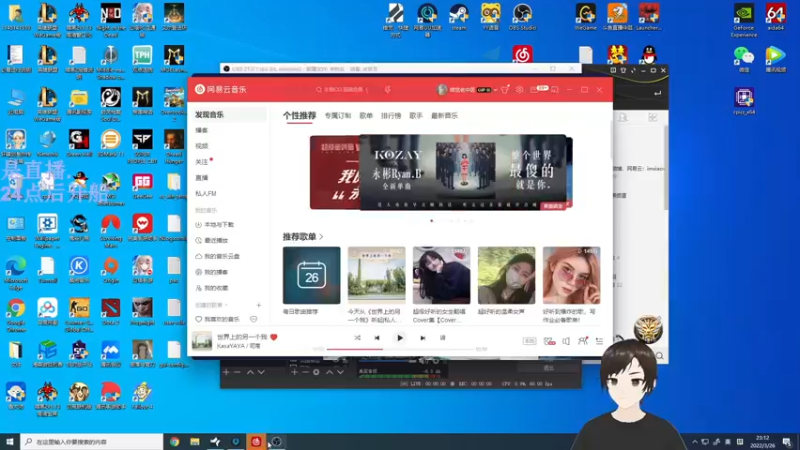Open the listen together icon

point(583,341)
